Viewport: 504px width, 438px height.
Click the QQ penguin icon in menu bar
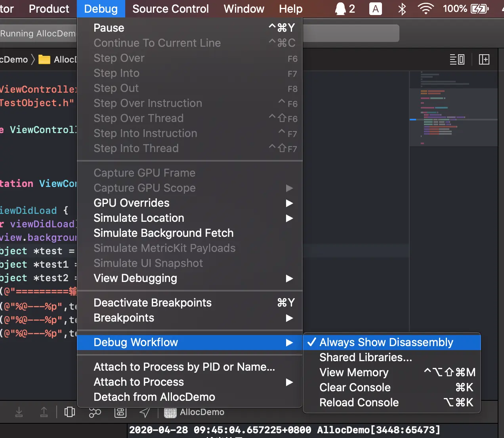coord(340,9)
